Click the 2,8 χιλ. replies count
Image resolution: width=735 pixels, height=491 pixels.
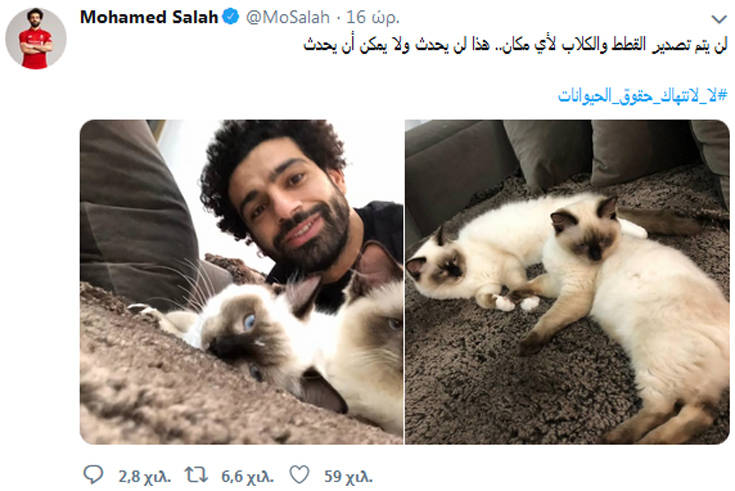[144, 476]
